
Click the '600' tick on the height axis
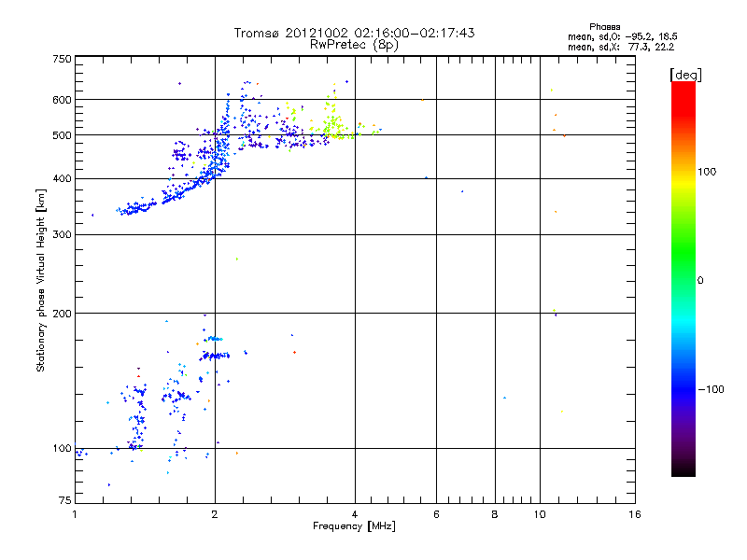point(62,100)
